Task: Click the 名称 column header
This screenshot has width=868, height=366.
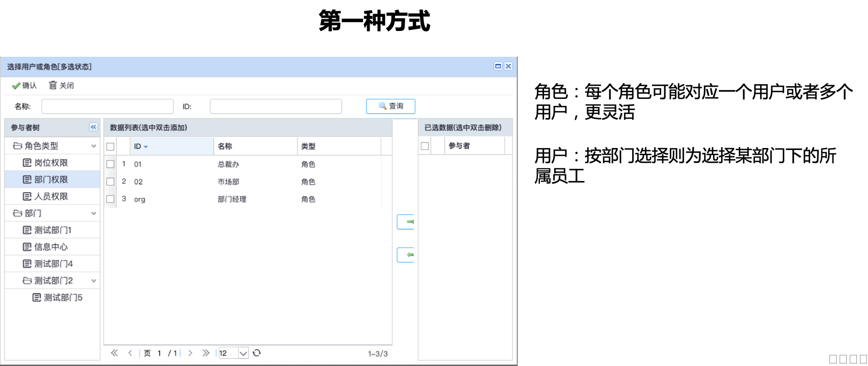Action: [x=256, y=147]
